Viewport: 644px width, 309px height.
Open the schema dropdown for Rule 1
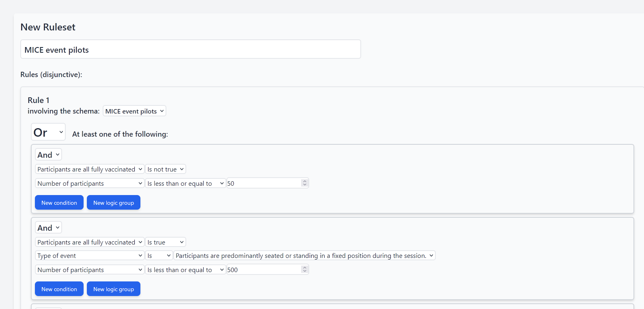click(x=134, y=111)
